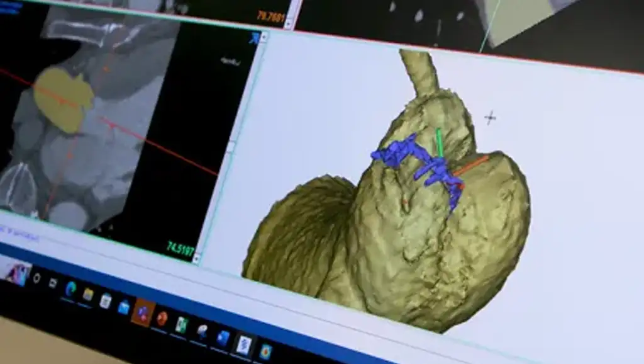Open Microsoft Edge from the taskbar
Viewport: 644px width, 364px height.
[x=71, y=288]
